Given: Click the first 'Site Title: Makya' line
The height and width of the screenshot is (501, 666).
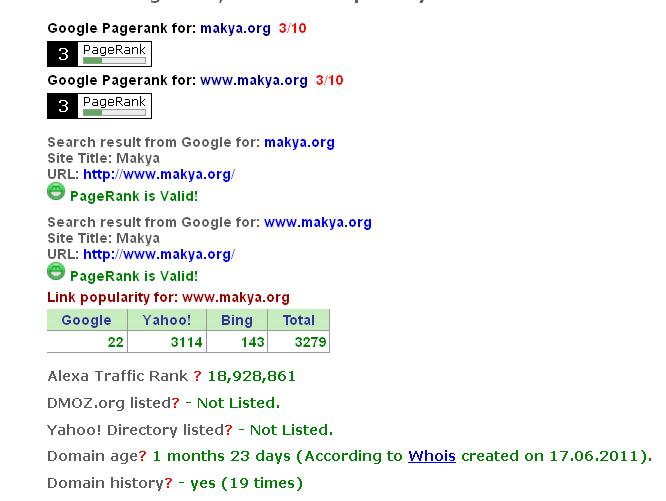Looking at the screenshot, I should click(x=104, y=158).
